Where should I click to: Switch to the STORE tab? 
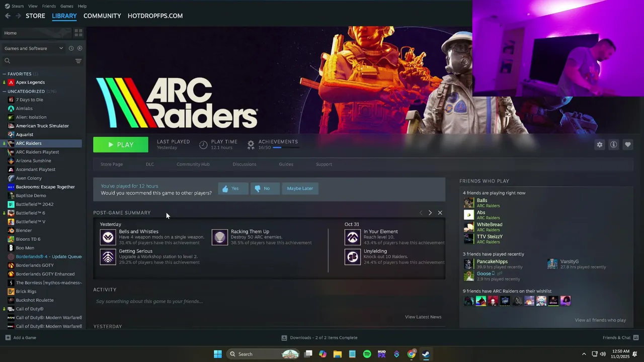pyautogui.click(x=35, y=16)
